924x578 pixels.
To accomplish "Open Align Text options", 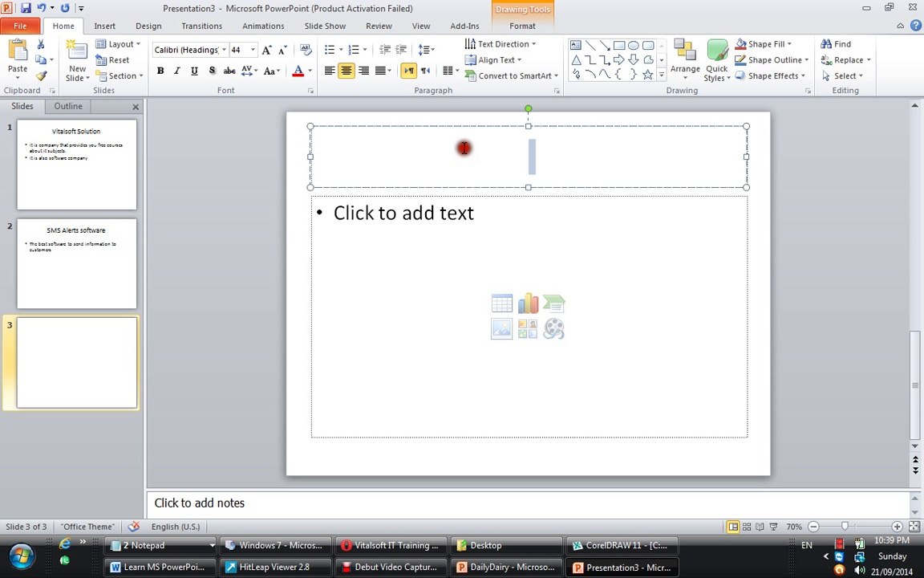I will pos(493,59).
